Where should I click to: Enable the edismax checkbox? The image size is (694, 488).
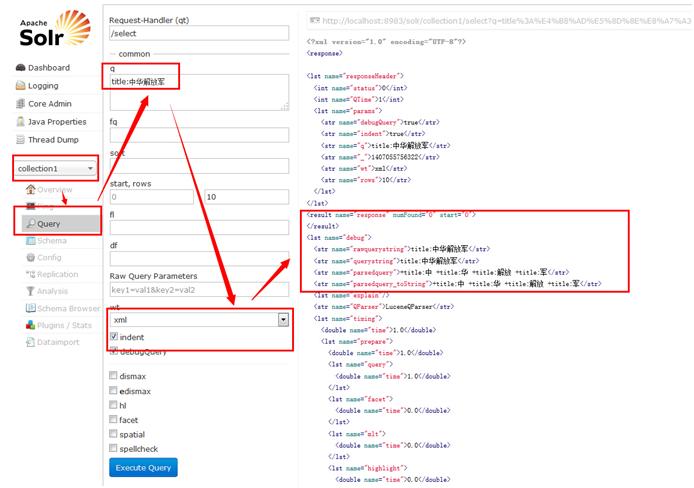[x=113, y=391]
